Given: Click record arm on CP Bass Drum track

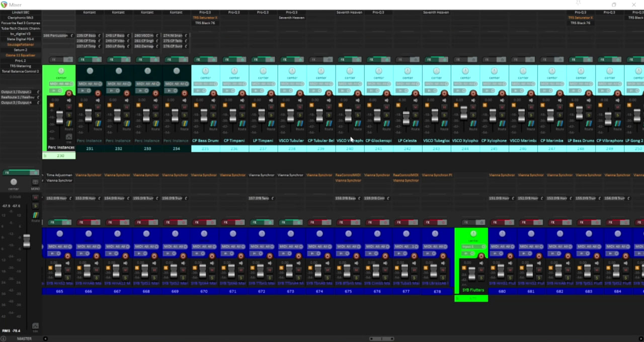Looking at the screenshot, I should coord(213,94).
